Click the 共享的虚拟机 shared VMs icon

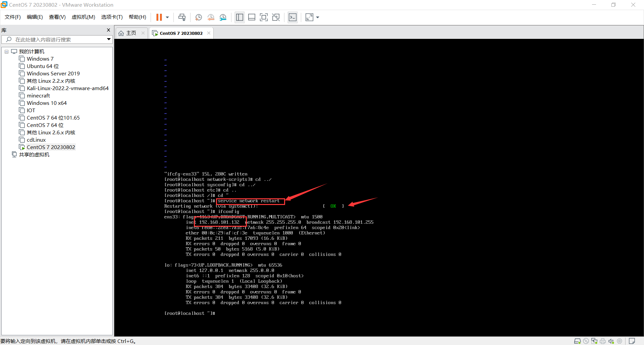pos(14,154)
